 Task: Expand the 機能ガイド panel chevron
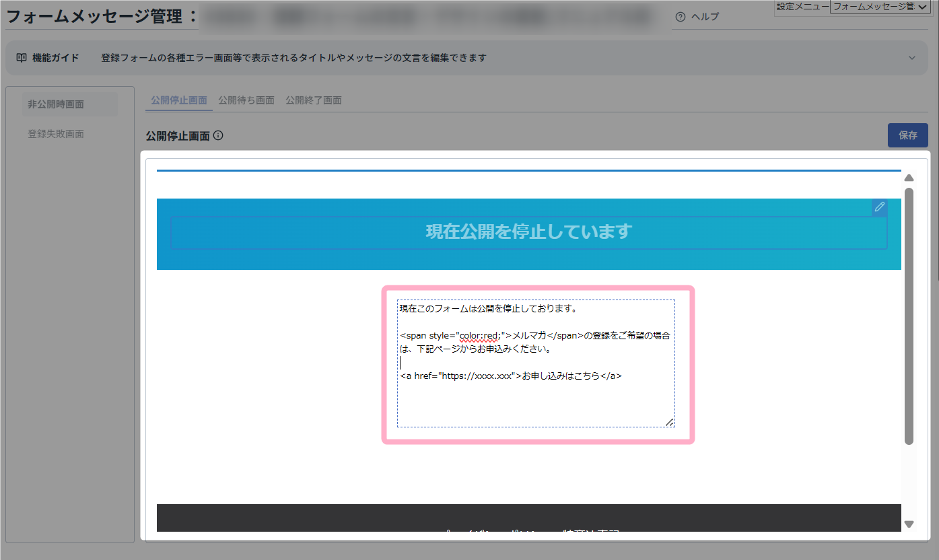point(912,58)
